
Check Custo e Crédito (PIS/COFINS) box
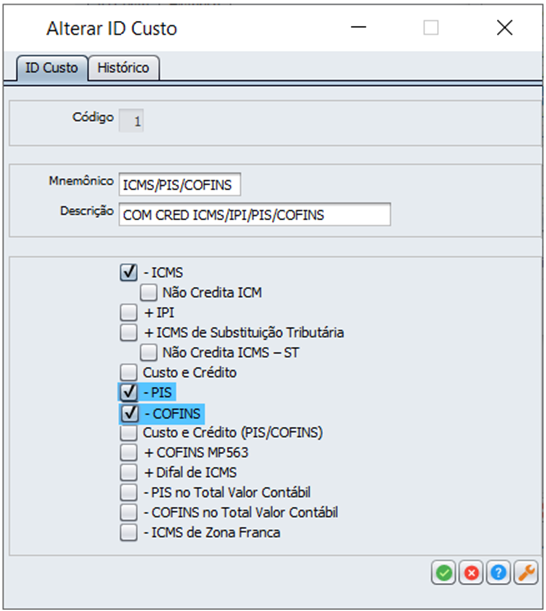[129, 433]
